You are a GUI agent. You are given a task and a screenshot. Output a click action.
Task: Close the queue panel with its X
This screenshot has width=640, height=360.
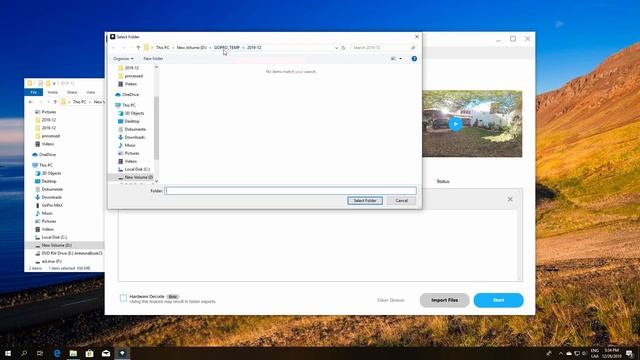(x=510, y=199)
